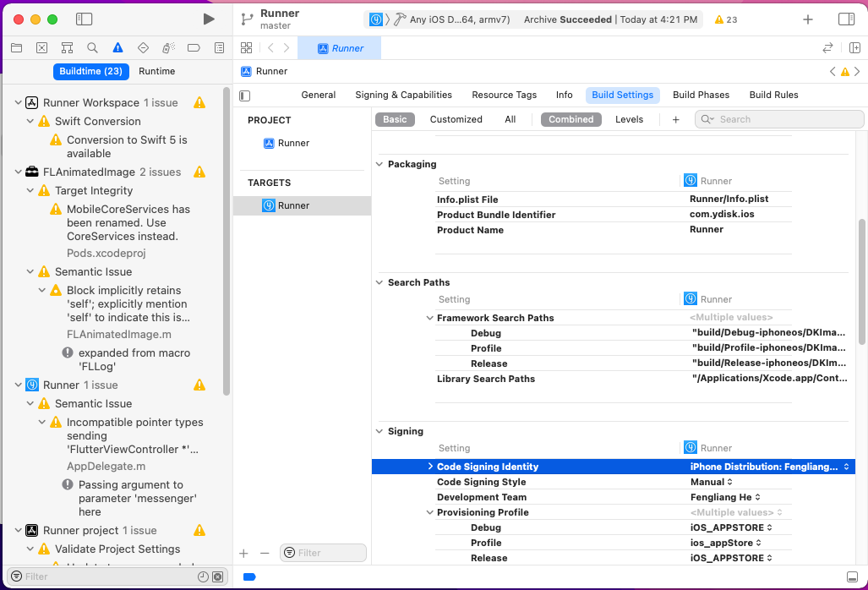The height and width of the screenshot is (590, 868).
Task: Open the Source Control navigator
Action: (x=41, y=48)
